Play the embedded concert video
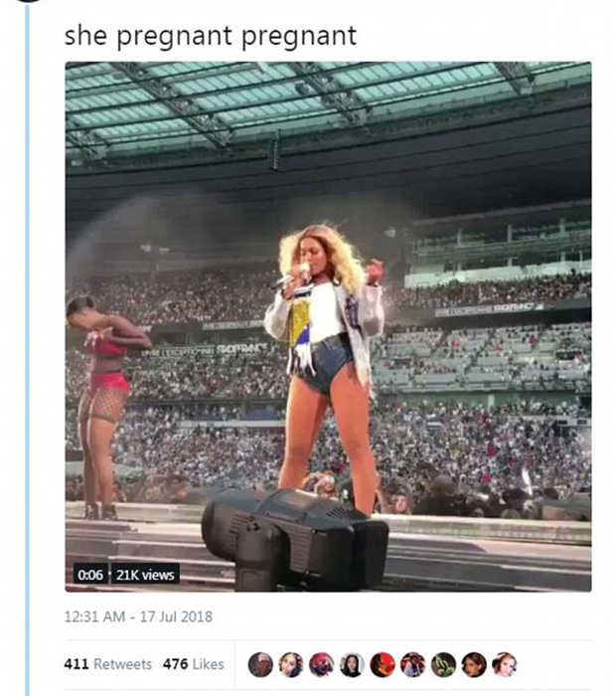 pyautogui.click(x=328, y=326)
